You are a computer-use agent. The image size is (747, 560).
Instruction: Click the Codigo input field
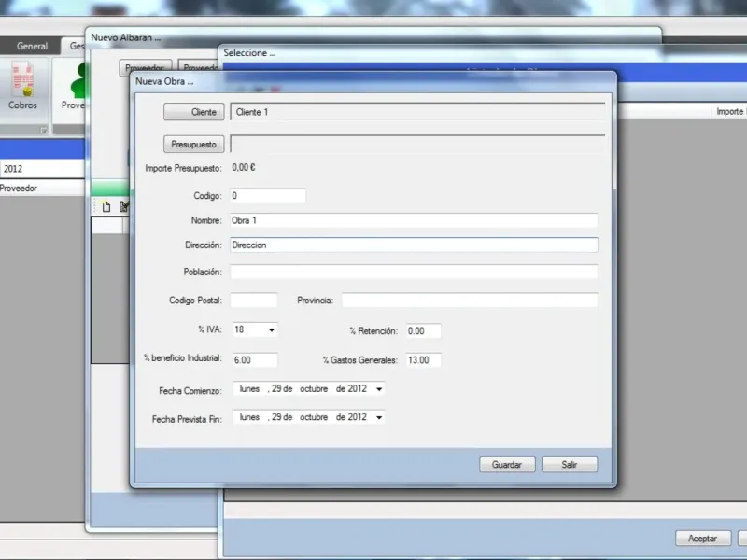[268, 196]
